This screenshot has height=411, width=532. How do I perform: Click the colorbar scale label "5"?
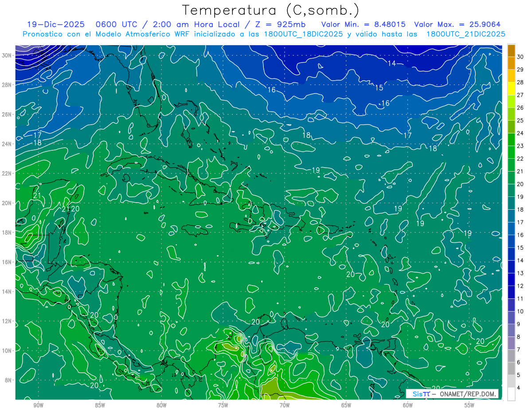519,375
